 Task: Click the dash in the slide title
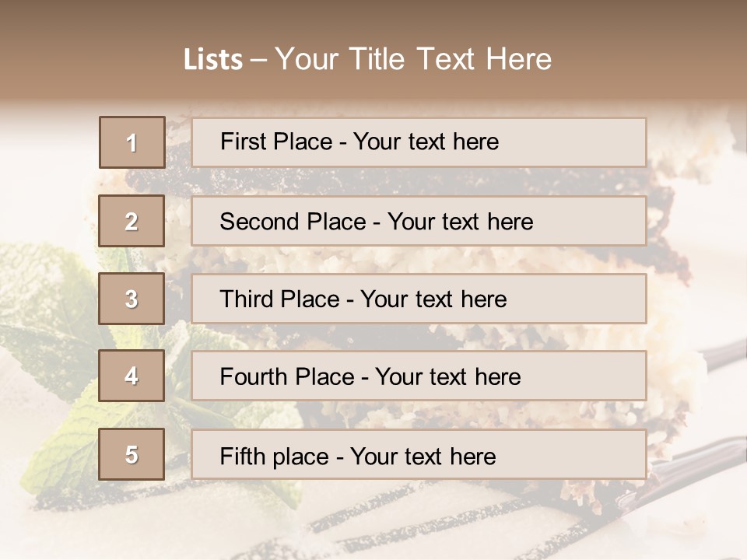tap(258, 60)
